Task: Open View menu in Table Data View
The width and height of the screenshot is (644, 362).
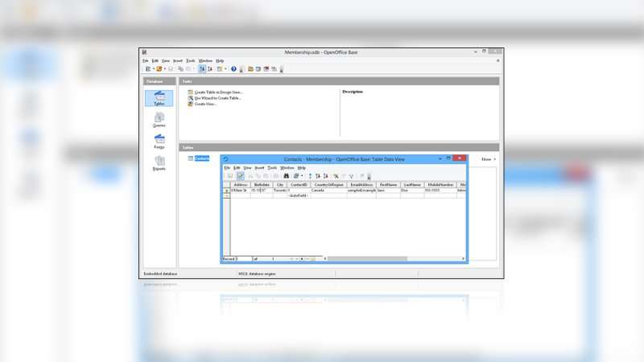Action: 247,168
